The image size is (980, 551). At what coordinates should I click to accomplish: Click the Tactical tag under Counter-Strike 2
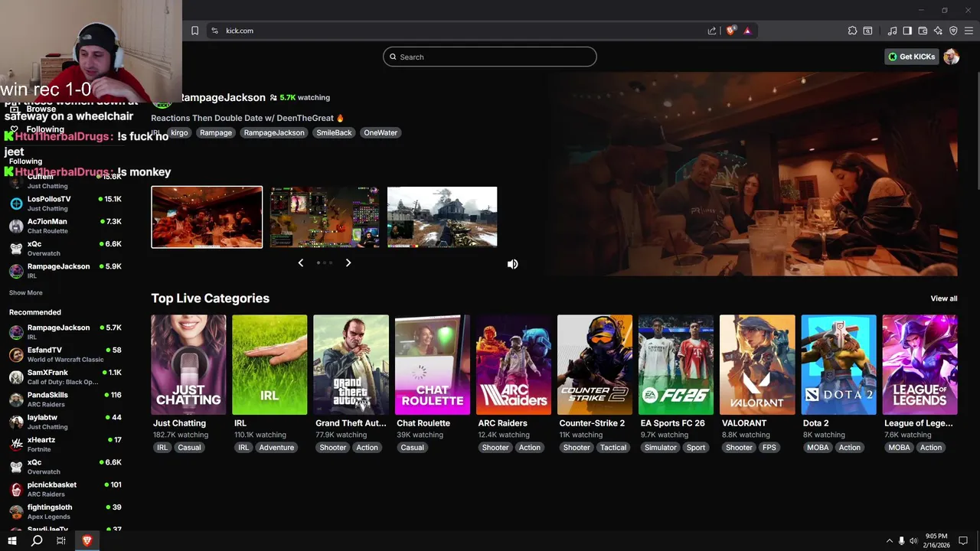click(613, 448)
